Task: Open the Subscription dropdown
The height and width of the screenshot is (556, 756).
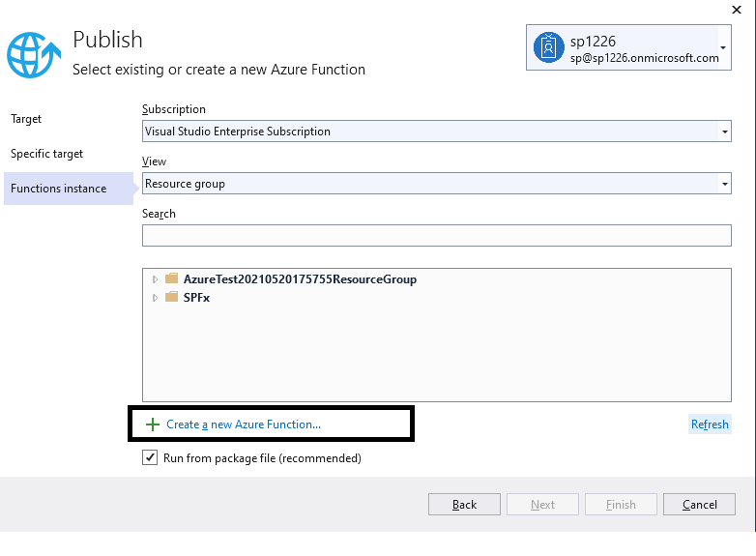Action: coord(436,132)
